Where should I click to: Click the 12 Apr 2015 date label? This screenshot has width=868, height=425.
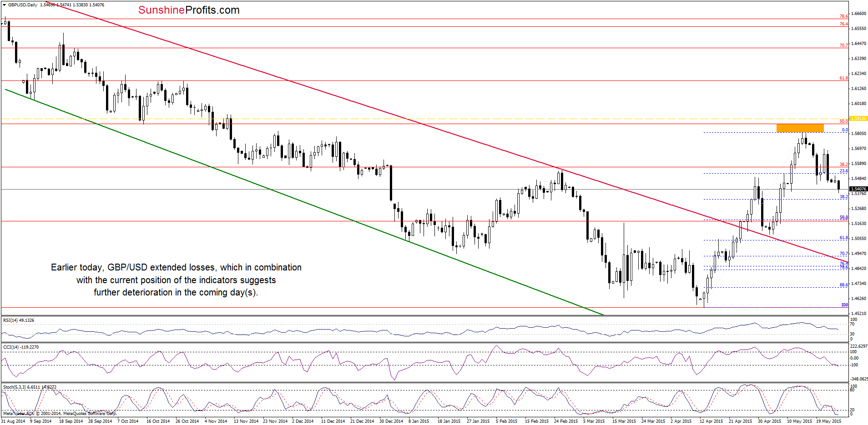712,421
